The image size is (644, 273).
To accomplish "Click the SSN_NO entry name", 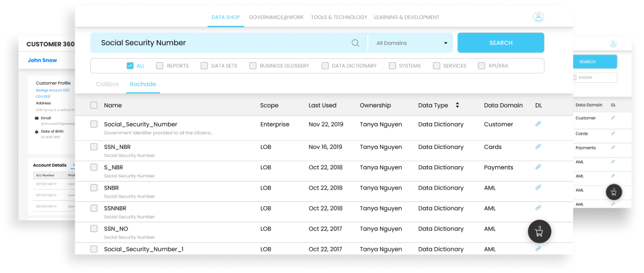I will click(116, 229).
